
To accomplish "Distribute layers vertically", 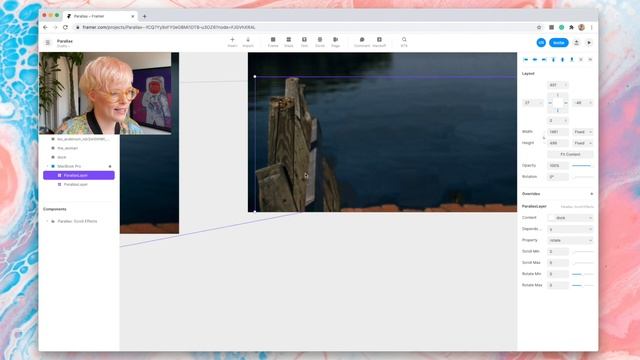I will (x=590, y=60).
